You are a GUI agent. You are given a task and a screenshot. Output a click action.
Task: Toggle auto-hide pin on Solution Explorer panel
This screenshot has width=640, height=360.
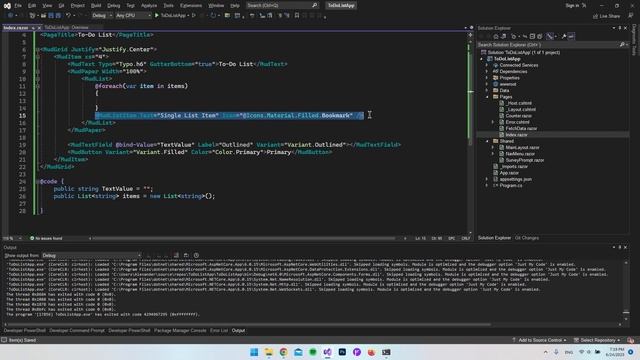coord(620,28)
